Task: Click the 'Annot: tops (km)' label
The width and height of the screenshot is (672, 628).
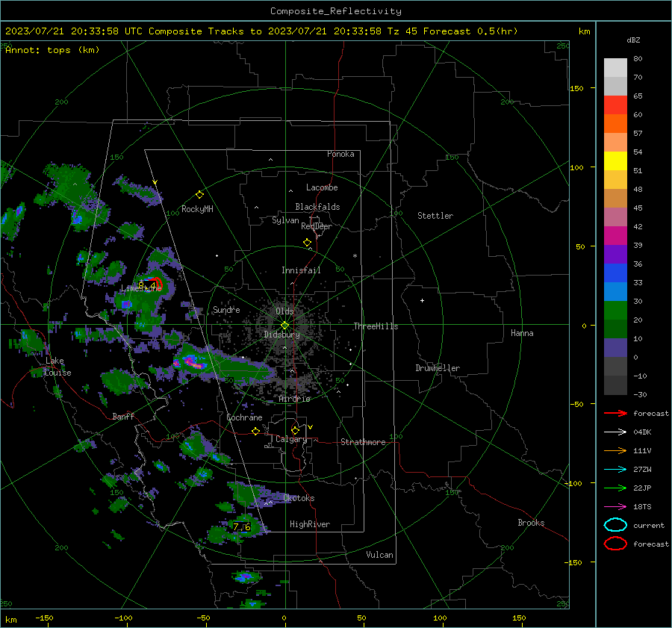Action: [x=52, y=50]
